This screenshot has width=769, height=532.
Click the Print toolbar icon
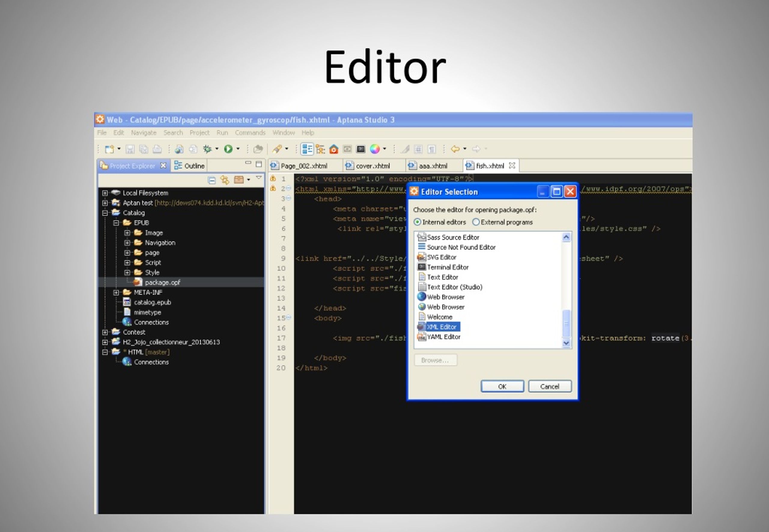coord(157,149)
